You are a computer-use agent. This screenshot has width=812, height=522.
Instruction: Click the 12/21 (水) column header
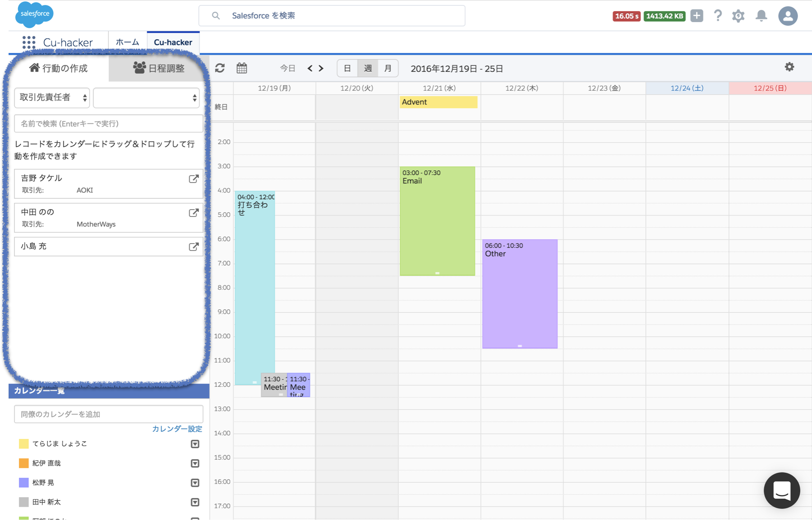439,88
